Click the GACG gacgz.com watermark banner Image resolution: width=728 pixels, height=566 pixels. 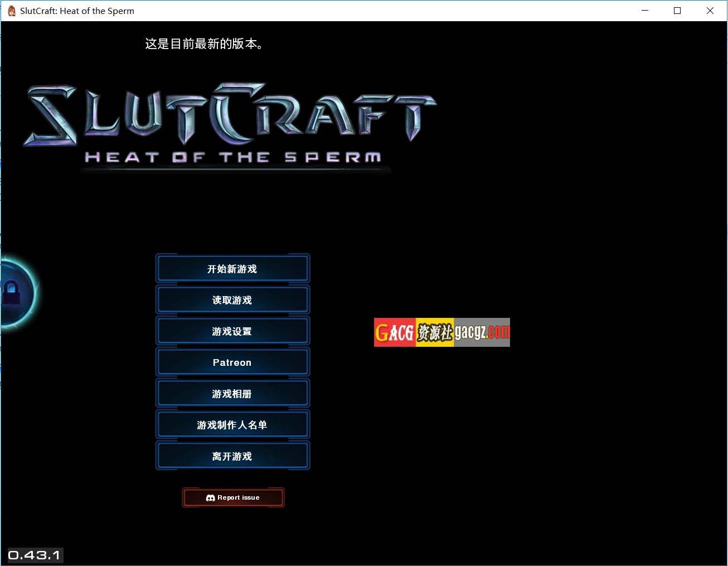pos(441,332)
